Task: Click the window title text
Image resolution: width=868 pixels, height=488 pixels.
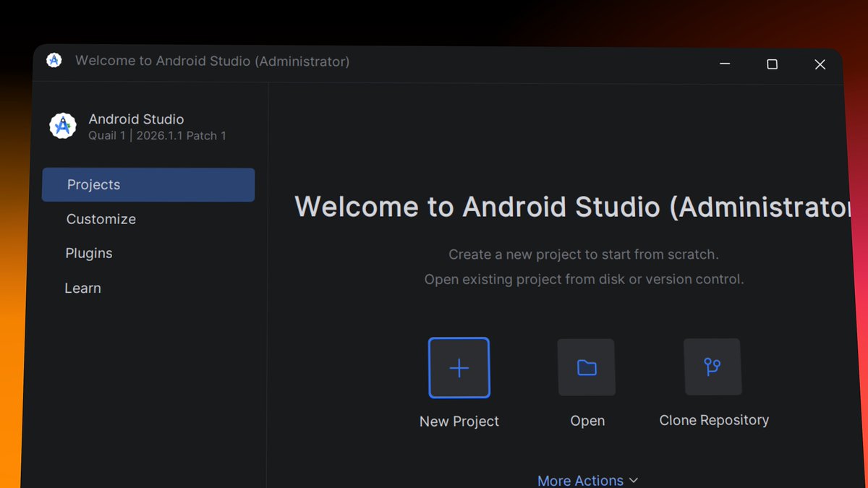Action: (x=212, y=61)
